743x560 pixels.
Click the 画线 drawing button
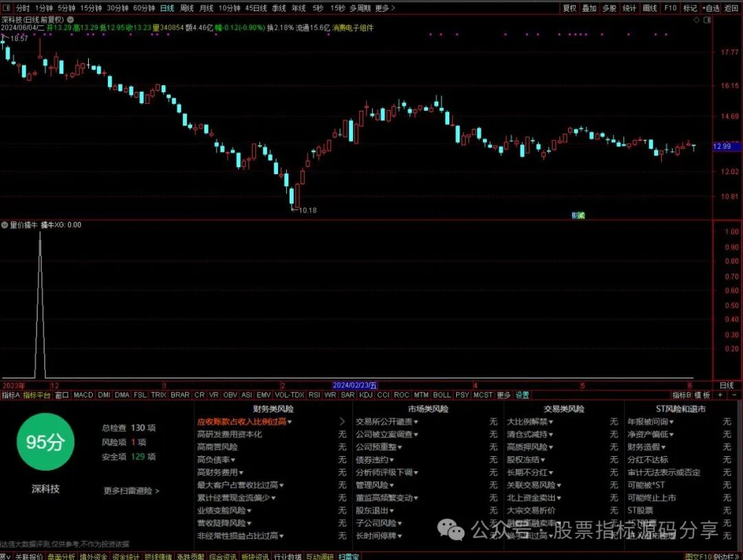pos(649,8)
